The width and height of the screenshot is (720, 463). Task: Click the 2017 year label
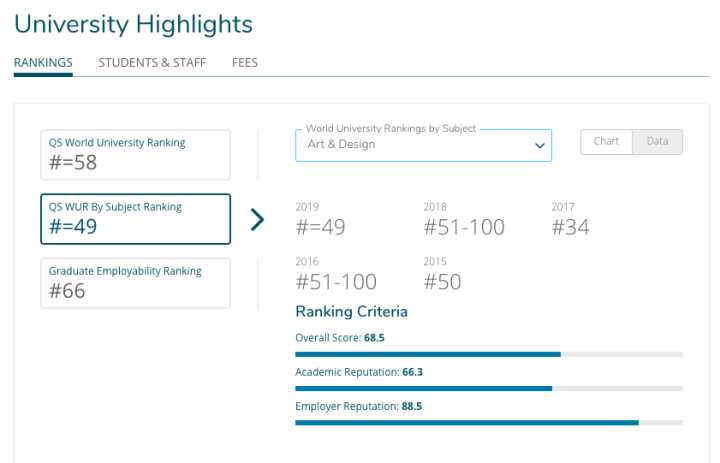tap(563, 207)
